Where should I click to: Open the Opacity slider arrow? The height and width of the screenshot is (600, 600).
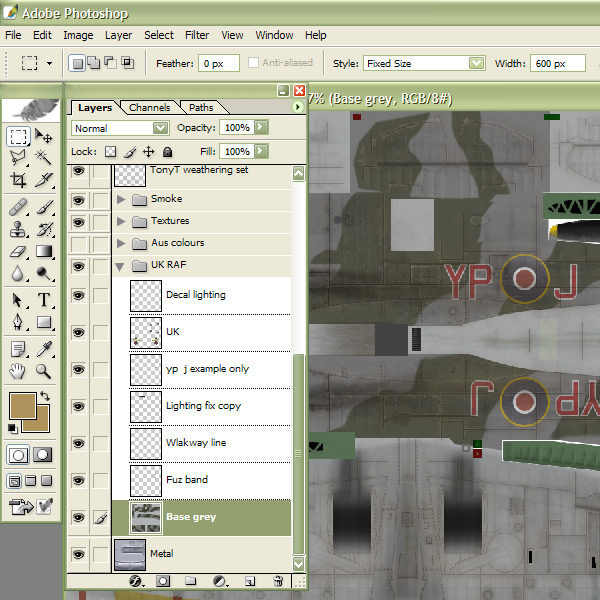(261, 127)
